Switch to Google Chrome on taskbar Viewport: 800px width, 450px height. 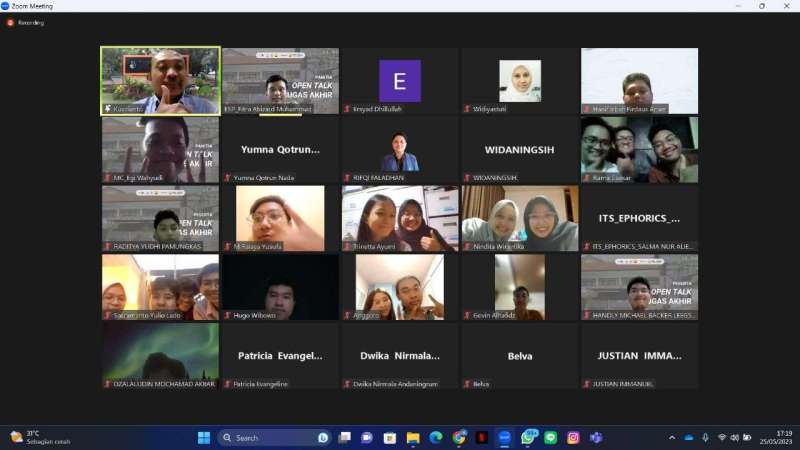[x=459, y=438]
